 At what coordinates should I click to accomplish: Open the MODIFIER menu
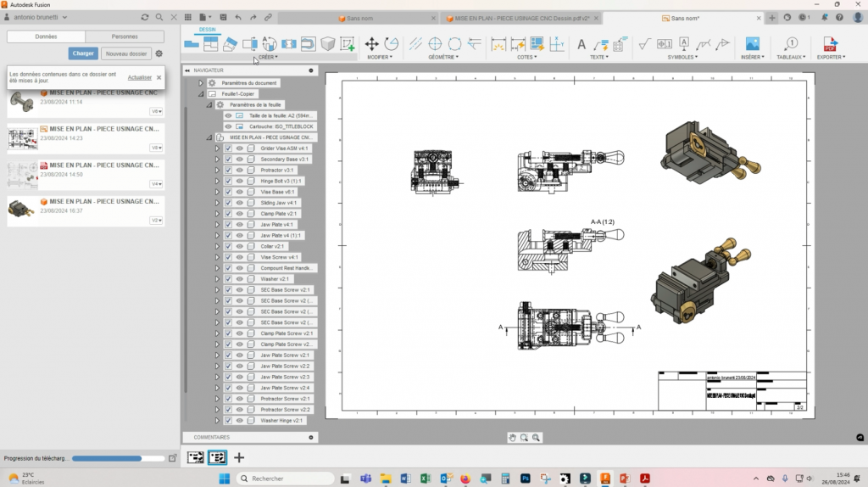pyautogui.click(x=380, y=57)
